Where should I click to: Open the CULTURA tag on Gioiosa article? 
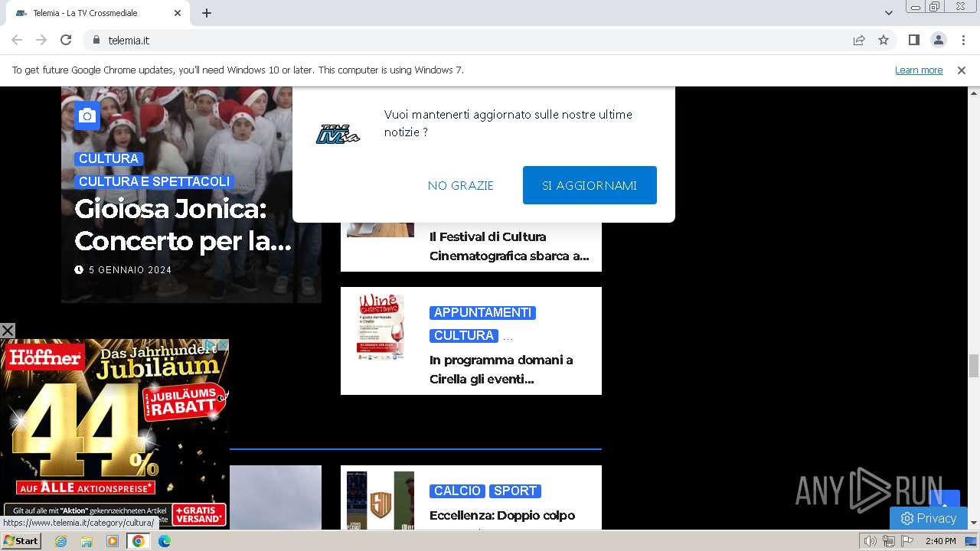[x=109, y=158]
